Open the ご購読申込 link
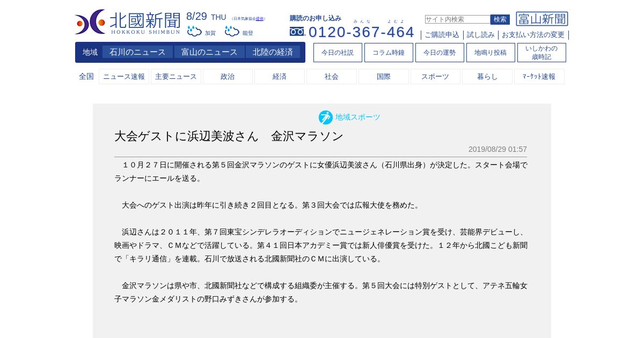The height and width of the screenshot is (338, 644). 442,35
